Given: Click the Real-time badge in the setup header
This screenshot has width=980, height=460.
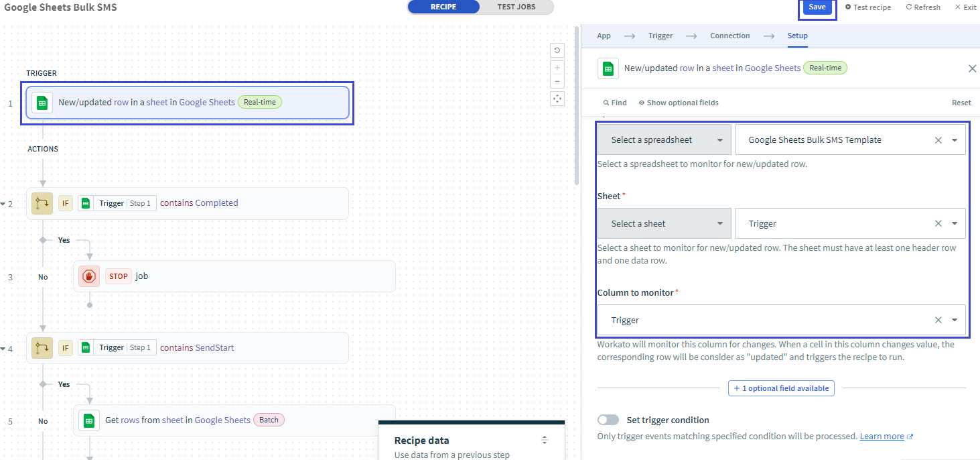Looking at the screenshot, I should click(825, 68).
